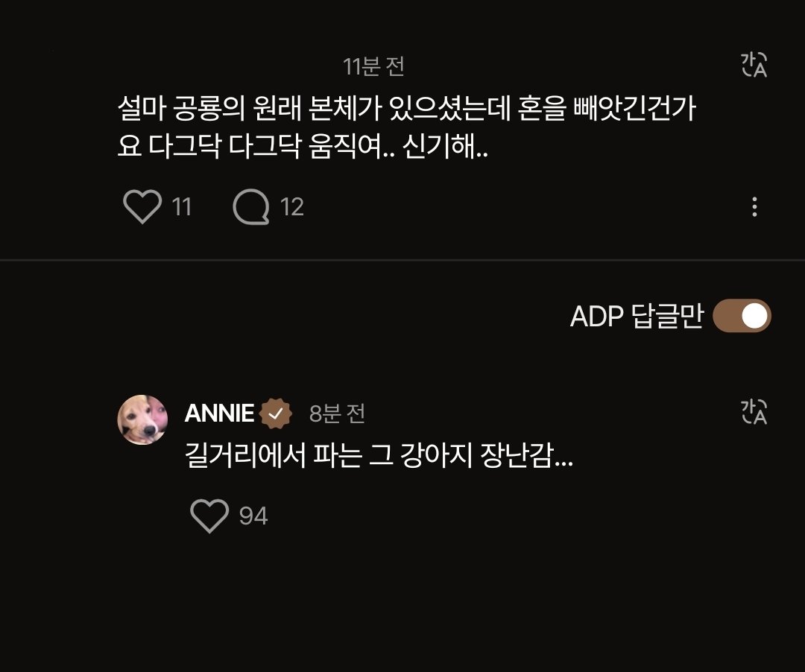The height and width of the screenshot is (672, 805).
Task: Open ANNIE's profile by username
Action: [x=219, y=413]
